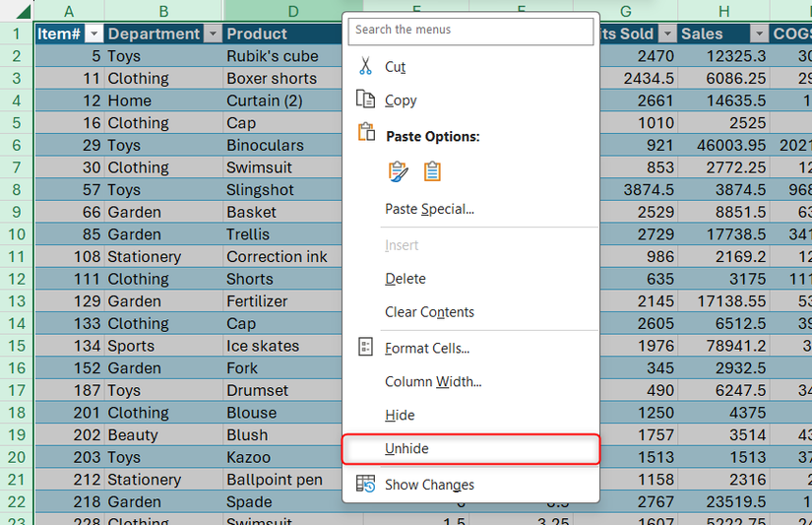Screen dimensions: 812x525
Task: Click the Format Cells icon
Action: tap(365, 347)
